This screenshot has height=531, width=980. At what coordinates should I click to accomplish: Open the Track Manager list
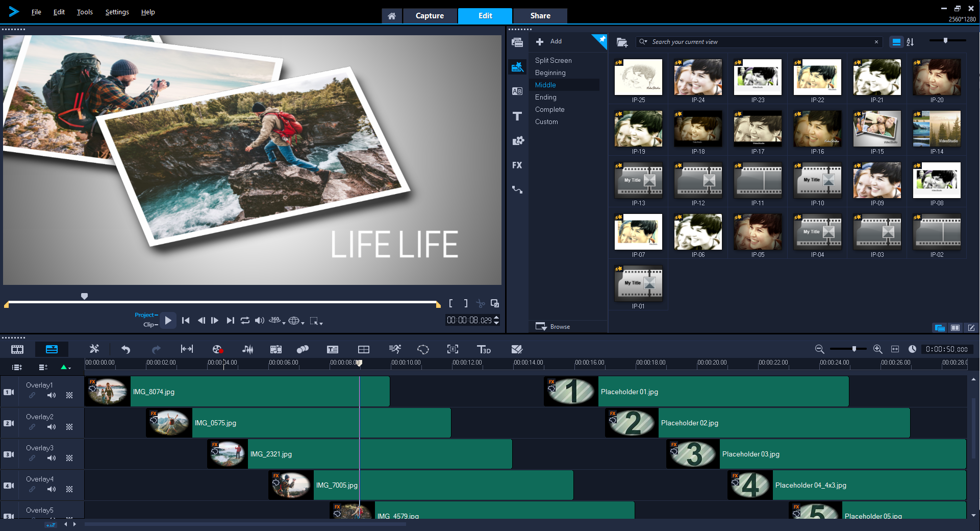[43, 367]
